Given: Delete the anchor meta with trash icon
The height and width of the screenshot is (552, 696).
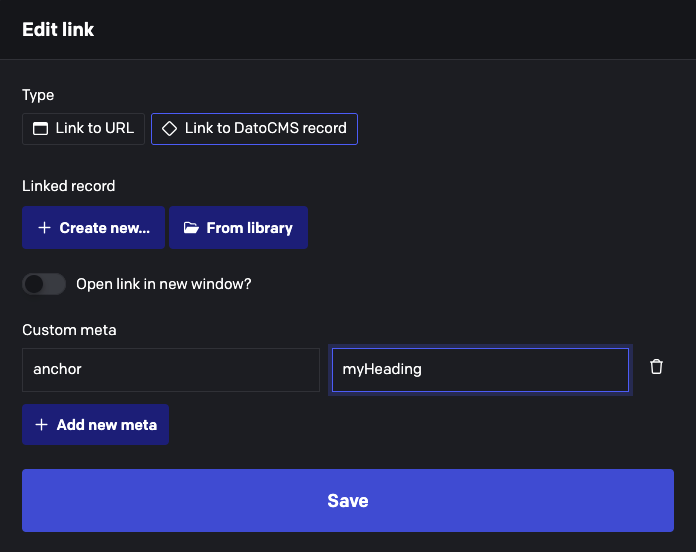Looking at the screenshot, I should click(656, 367).
